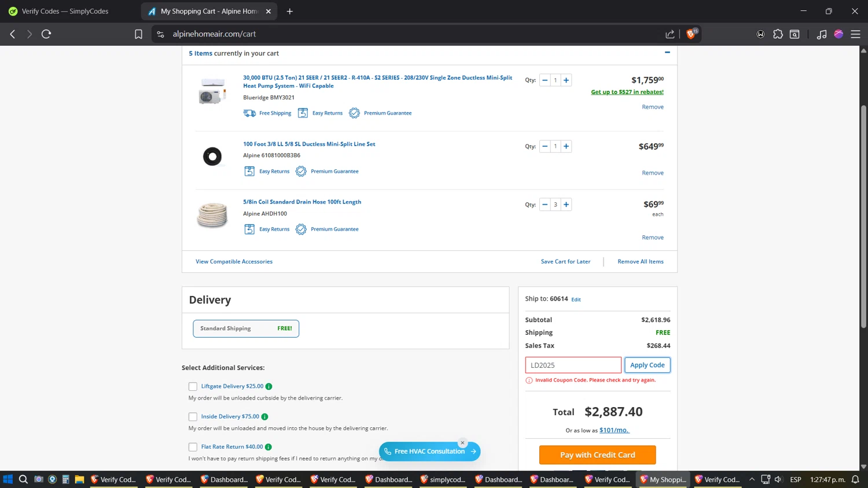View site information icon beside URL

(x=160, y=34)
